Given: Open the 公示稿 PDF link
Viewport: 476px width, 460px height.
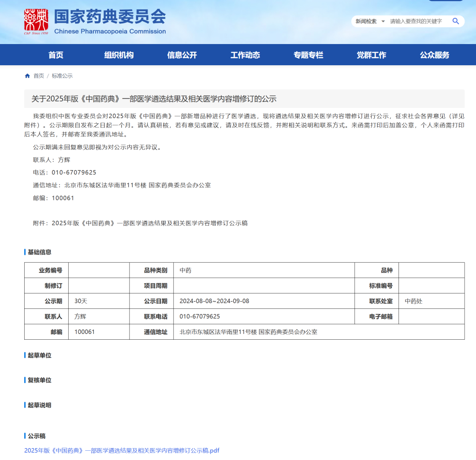Looking at the screenshot, I should point(122,450).
